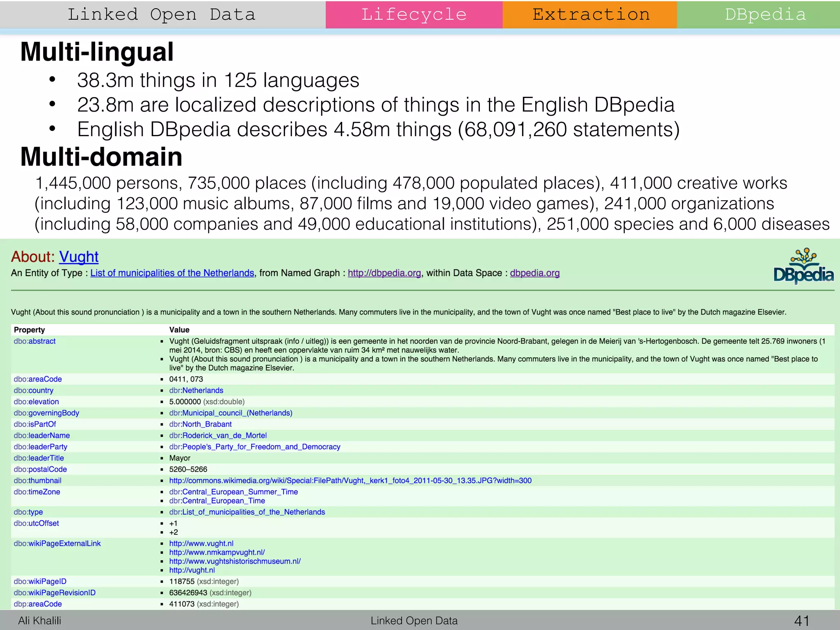Click the Property column header
840x630 pixels.
coord(29,330)
